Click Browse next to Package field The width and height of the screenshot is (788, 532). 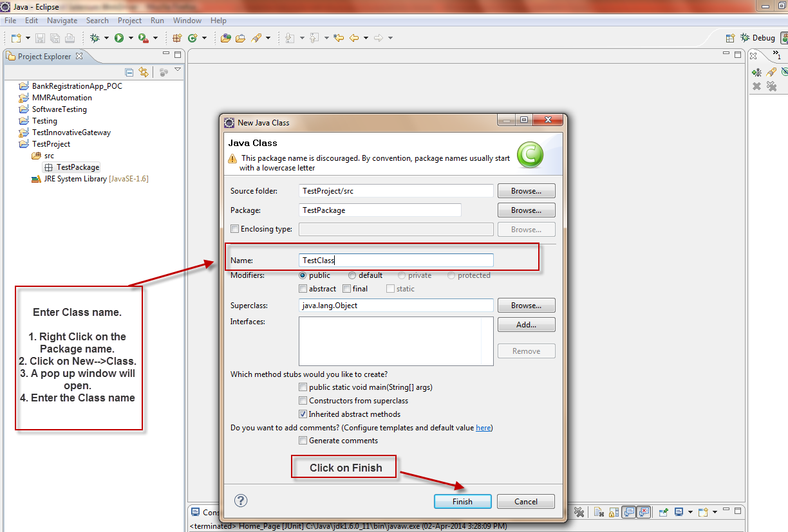pos(526,210)
